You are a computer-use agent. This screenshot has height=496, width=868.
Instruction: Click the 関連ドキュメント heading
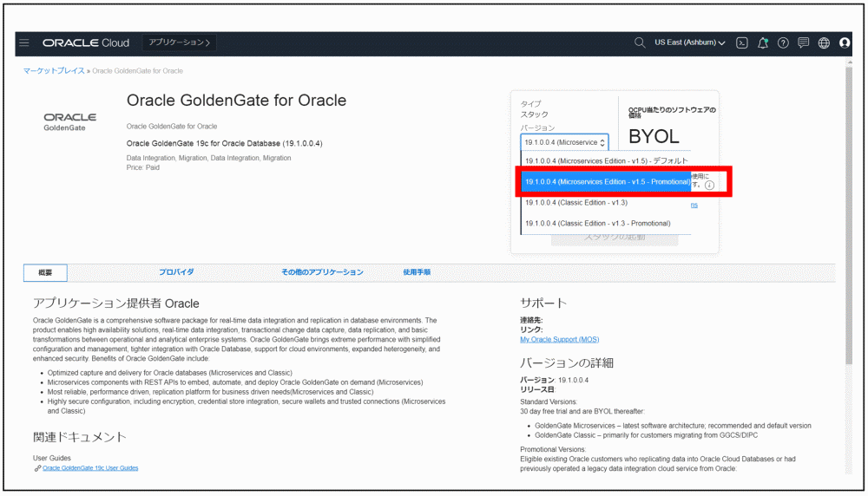tap(80, 437)
